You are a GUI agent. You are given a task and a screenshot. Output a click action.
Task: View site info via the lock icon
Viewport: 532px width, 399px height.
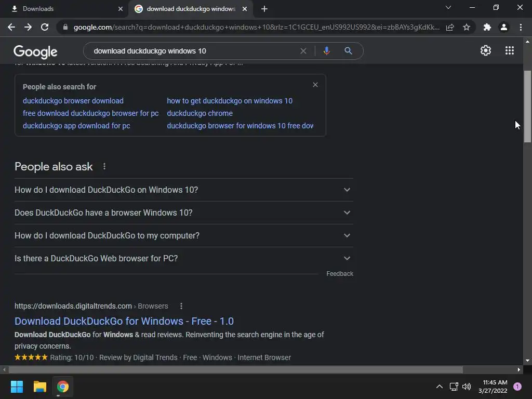[65, 27]
